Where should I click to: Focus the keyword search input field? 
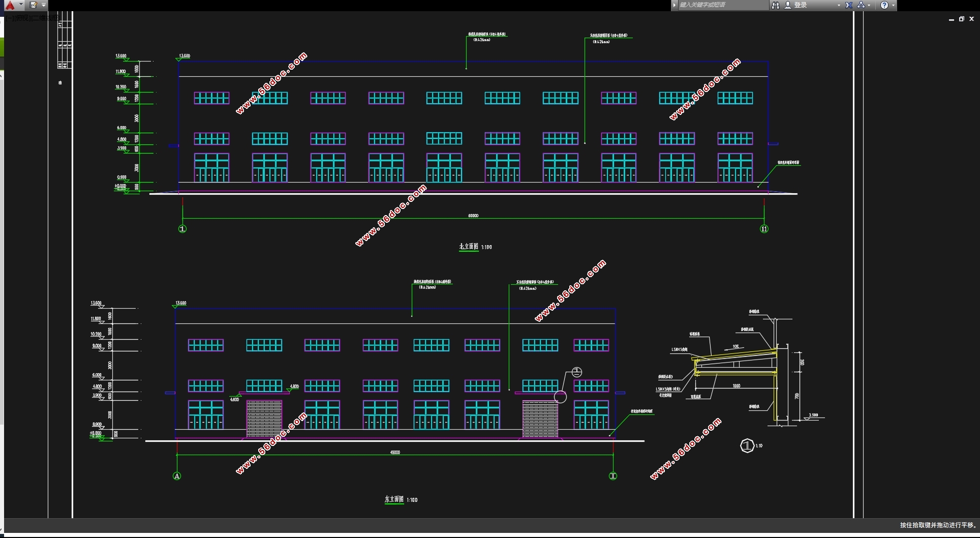[x=723, y=5]
